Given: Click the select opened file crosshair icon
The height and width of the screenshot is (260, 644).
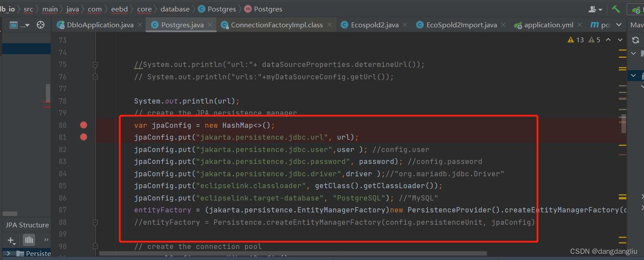Looking at the screenshot, I should click(41, 25).
